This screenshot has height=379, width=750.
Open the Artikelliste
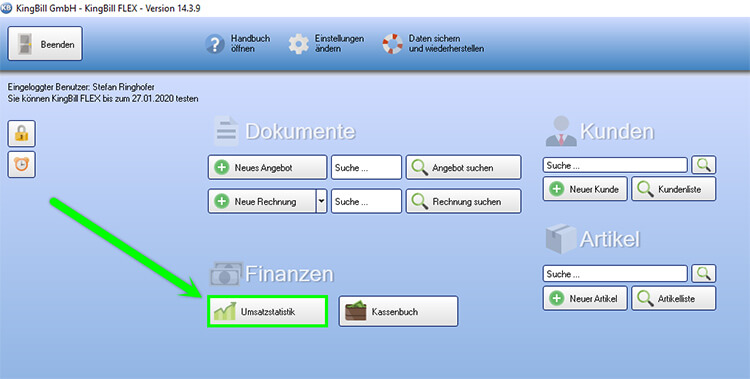(x=674, y=299)
